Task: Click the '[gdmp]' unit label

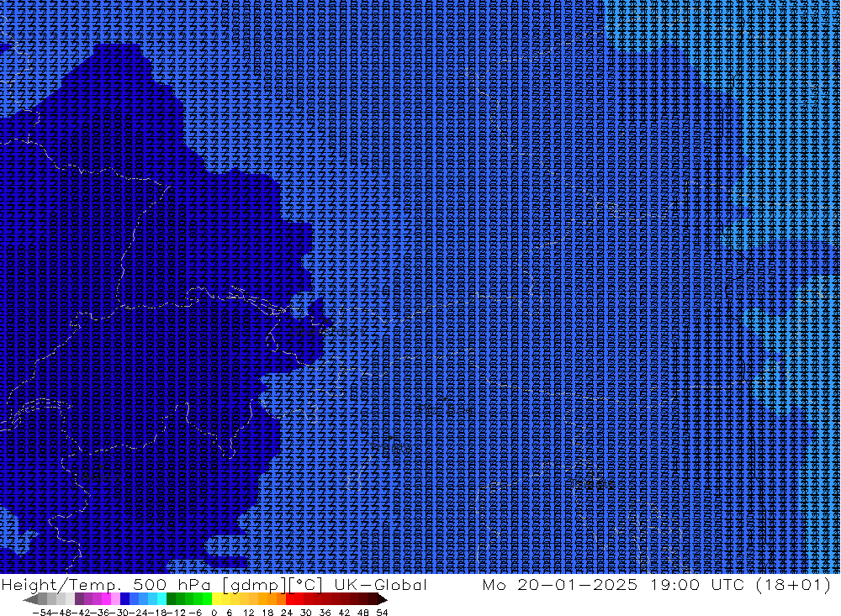Action: coord(254,585)
